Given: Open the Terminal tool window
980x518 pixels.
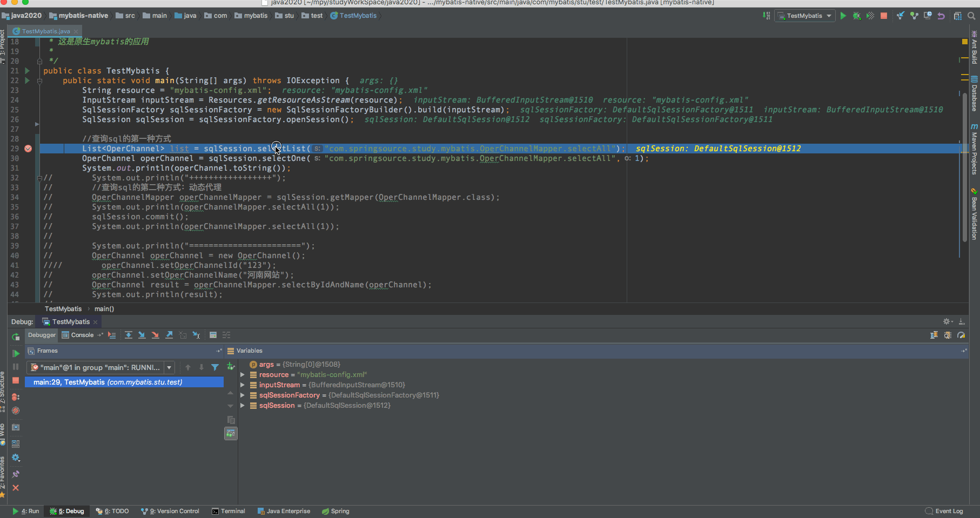Looking at the screenshot, I should coord(229,512).
